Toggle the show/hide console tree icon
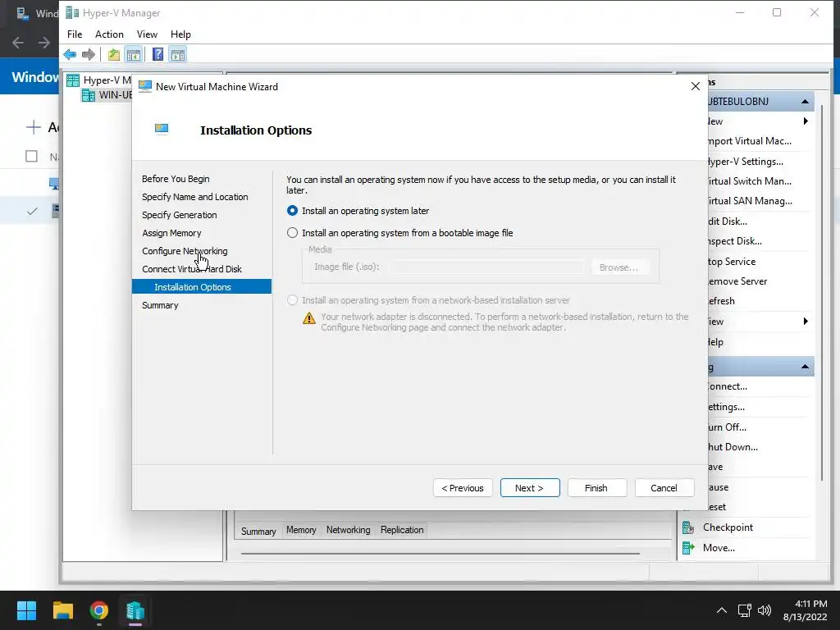This screenshot has height=630, width=840. point(134,54)
